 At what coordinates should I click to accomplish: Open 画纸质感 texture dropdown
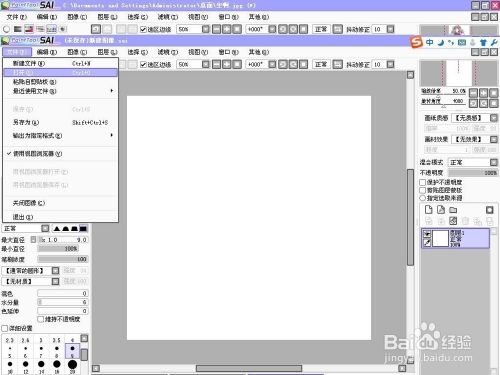click(494, 118)
